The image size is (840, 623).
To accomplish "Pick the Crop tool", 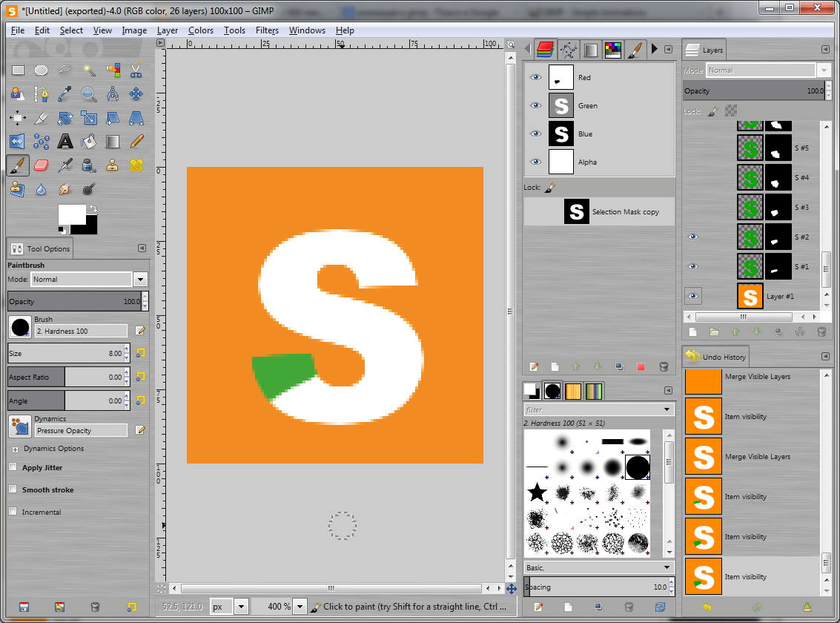I will [x=42, y=118].
